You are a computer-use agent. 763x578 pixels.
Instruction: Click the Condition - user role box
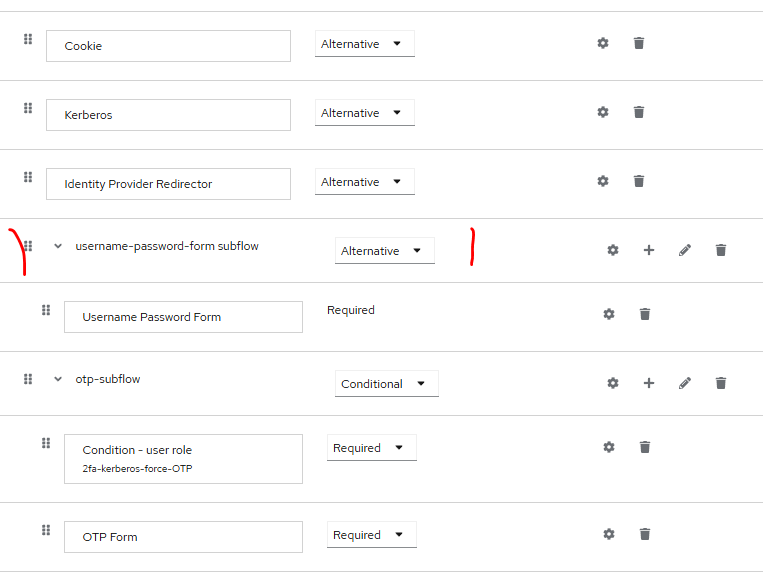click(183, 459)
